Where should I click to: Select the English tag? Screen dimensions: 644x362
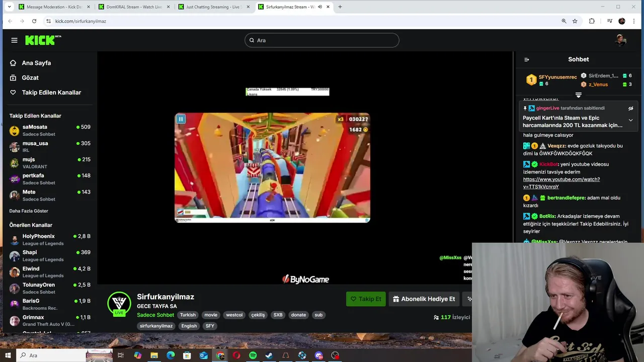[x=189, y=326]
